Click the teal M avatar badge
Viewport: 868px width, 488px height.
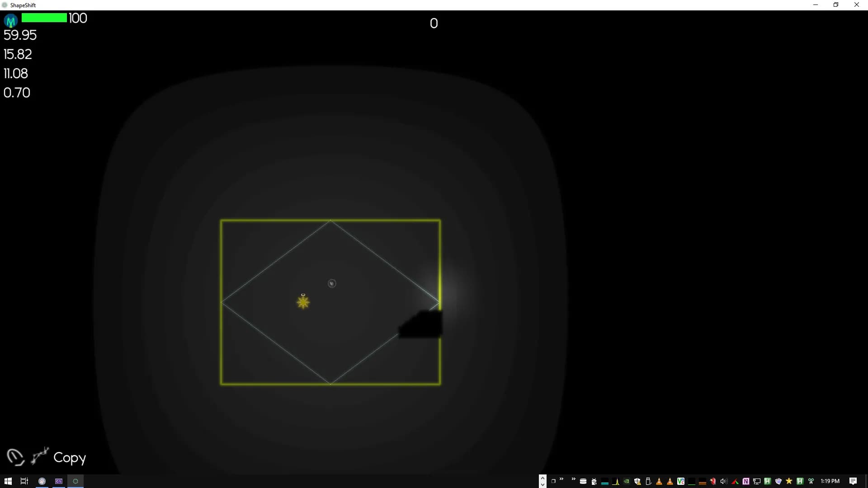coord(11,20)
